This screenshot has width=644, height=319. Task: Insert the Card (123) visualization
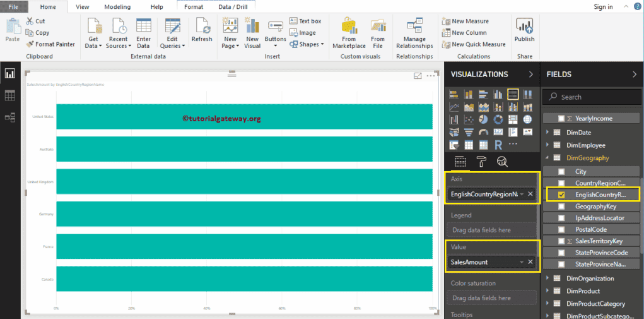(498, 132)
